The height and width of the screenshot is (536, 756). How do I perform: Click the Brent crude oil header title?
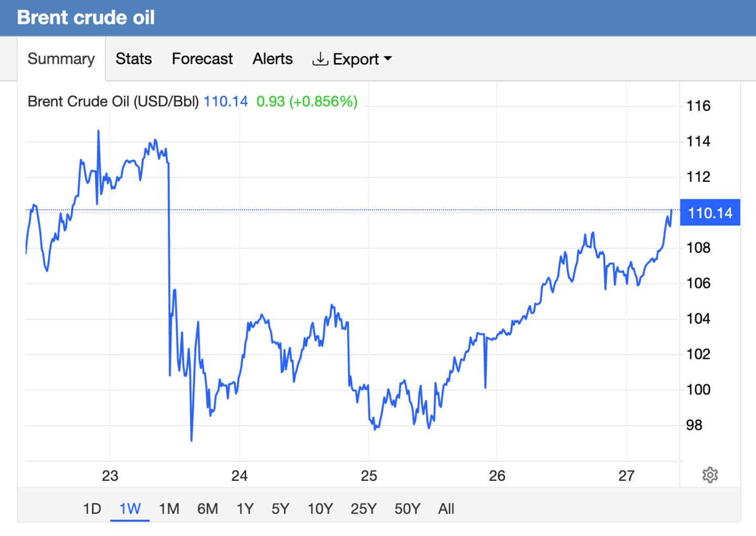(86, 17)
